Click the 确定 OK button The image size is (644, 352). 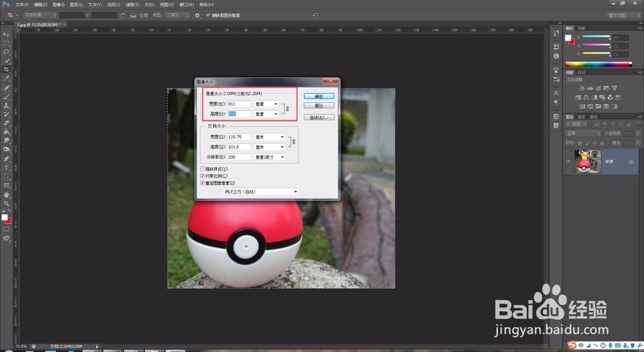tap(319, 96)
